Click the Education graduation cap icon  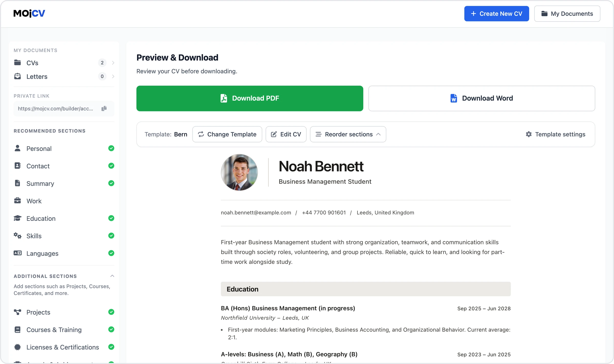click(17, 218)
